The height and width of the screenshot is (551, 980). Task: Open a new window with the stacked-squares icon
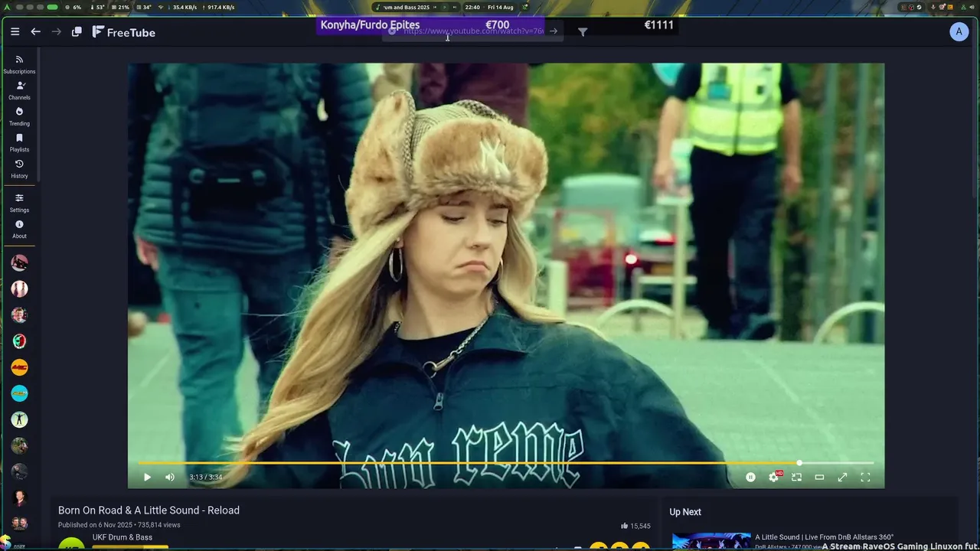click(x=77, y=31)
